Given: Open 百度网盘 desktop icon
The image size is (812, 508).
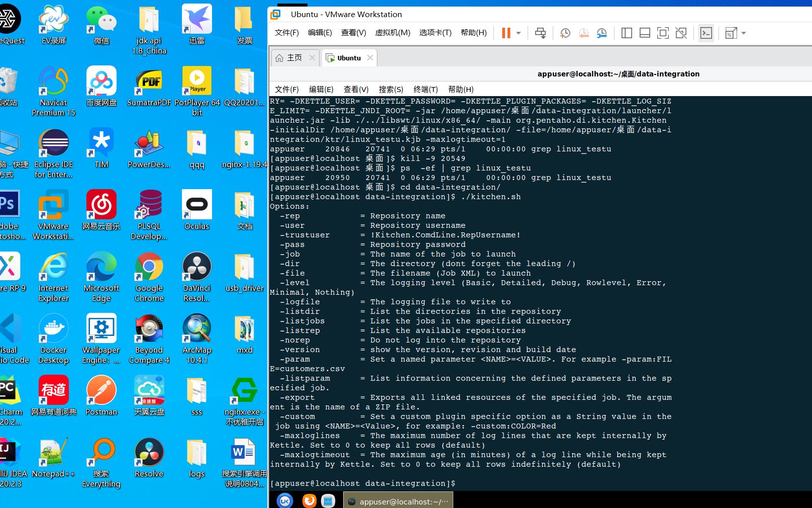Looking at the screenshot, I should tap(101, 87).
